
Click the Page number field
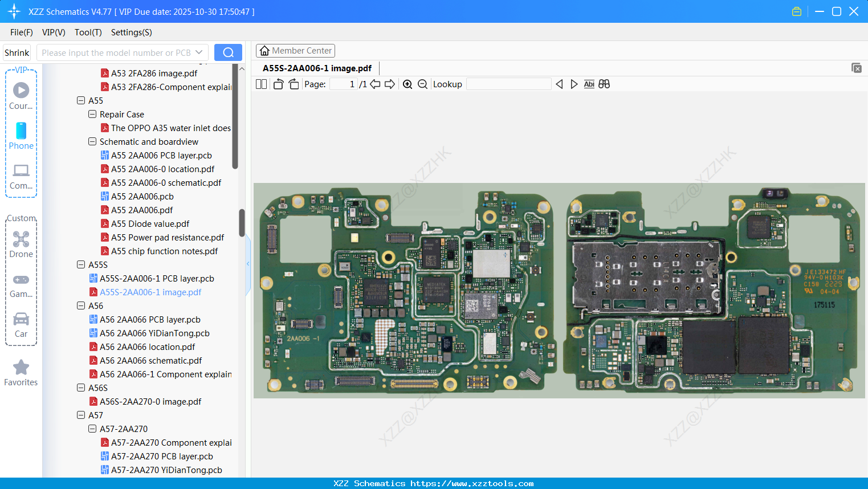click(x=344, y=84)
